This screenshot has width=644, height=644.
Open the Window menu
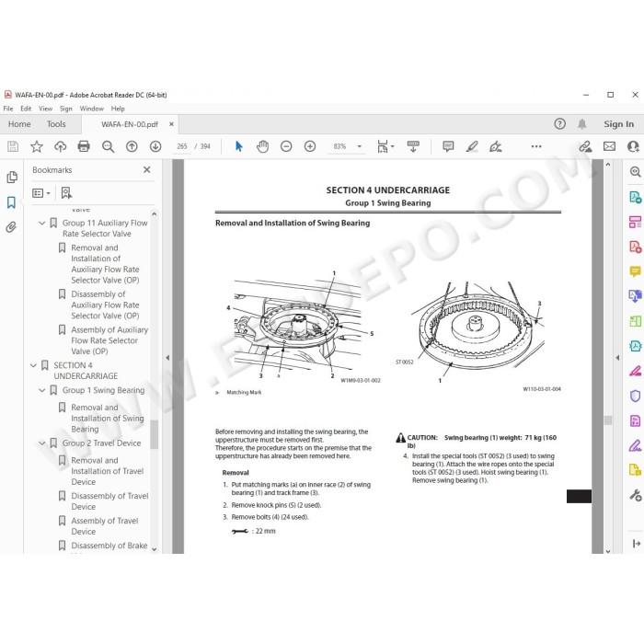coord(92,109)
